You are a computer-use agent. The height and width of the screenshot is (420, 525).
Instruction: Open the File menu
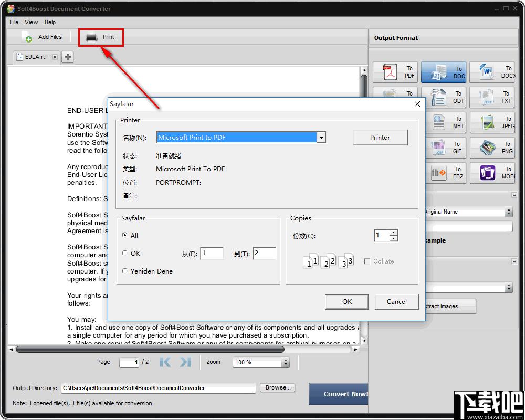(14, 22)
